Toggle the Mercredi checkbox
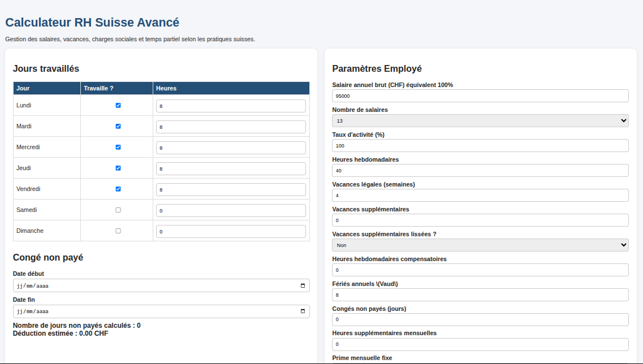643x364 pixels. 118,147
